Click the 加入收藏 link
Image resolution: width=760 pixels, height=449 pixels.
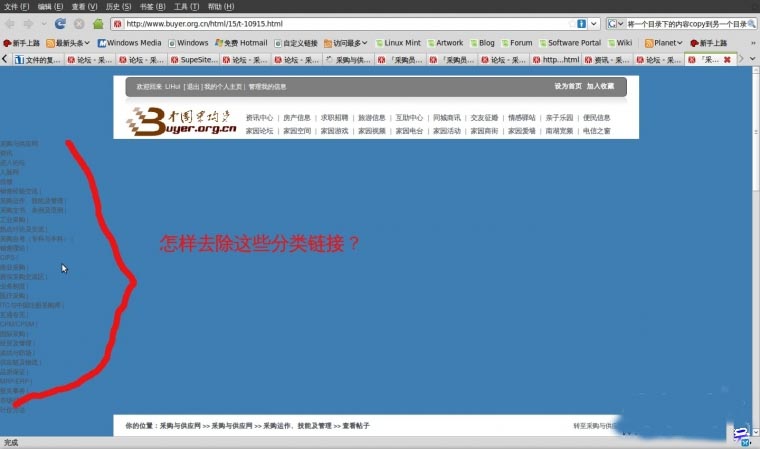(600, 86)
